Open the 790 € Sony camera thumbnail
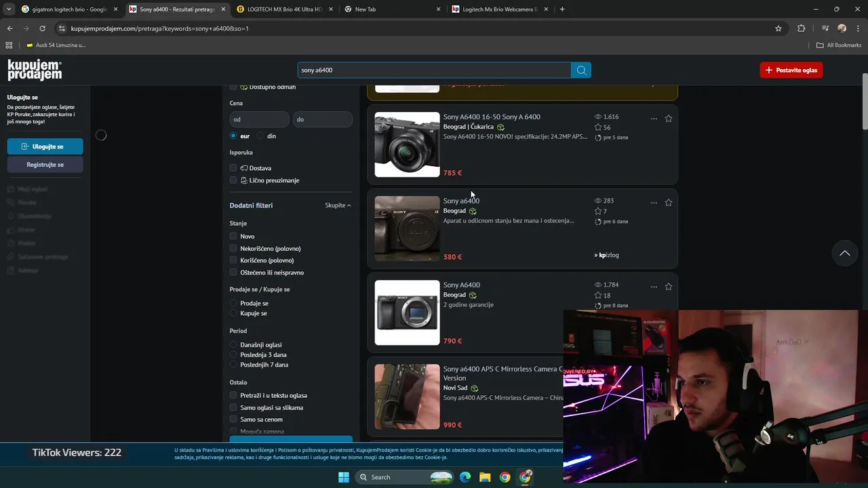Image resolution: width=868 pixels, height=488 pixels. point(407,312)
